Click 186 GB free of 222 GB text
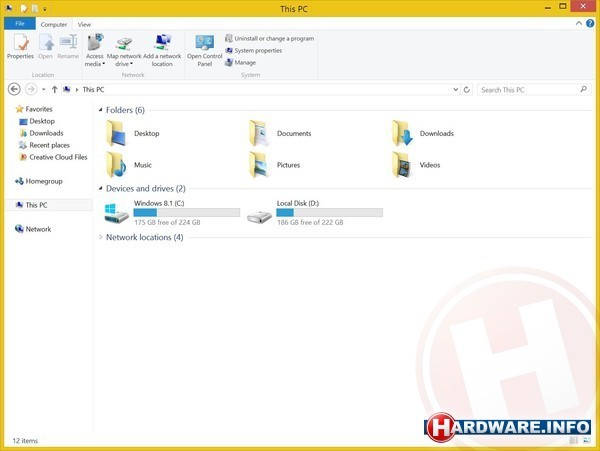Screen dimensions: 600x451 [x=310, y=222]
